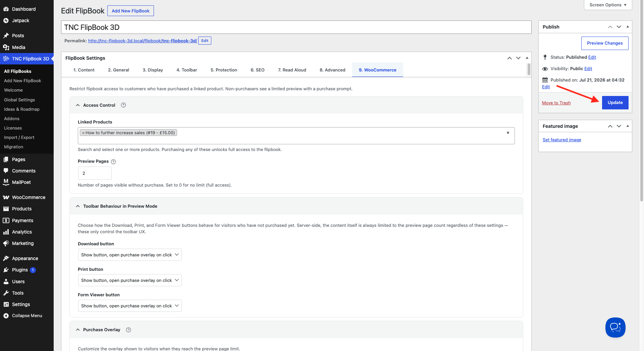Screen dimensions: 644x351
Task: Click the Media library icon
Action: (x=6, y=47)
